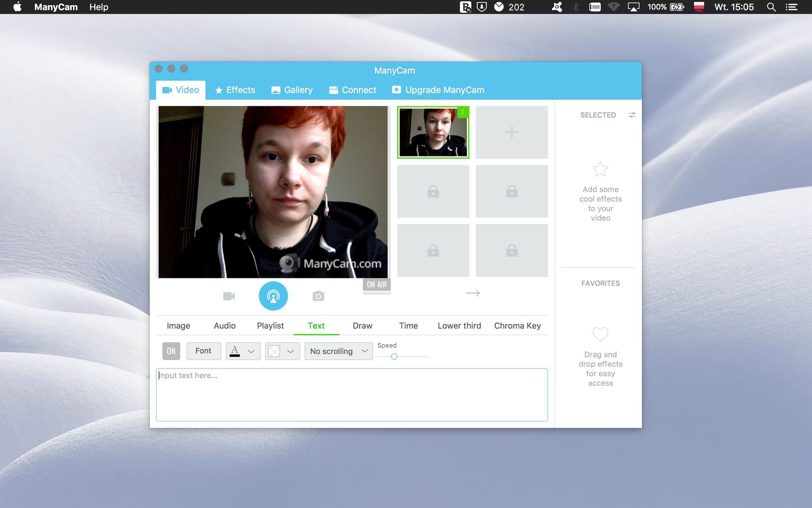Add a new video source with plus

[512, 132]
